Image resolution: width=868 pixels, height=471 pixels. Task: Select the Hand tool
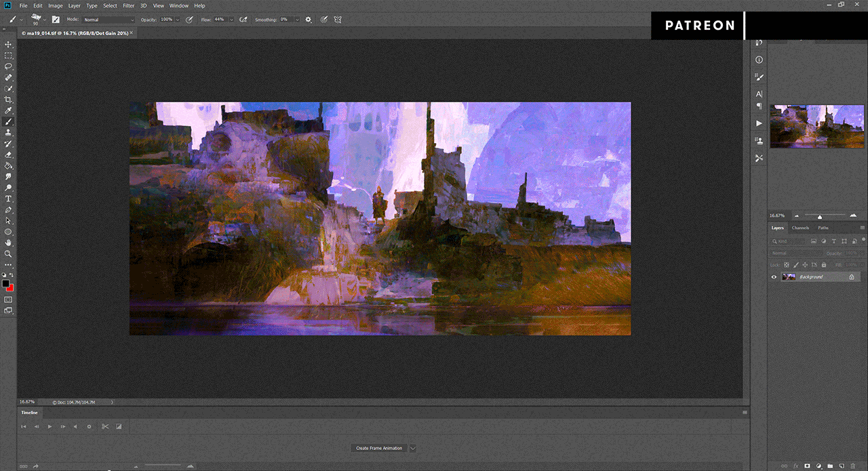click(x=8, y=243)
